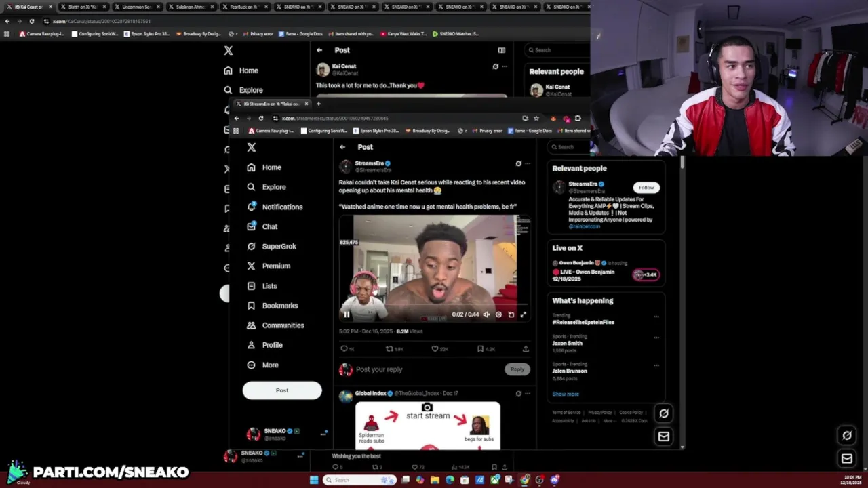Open video settings gear
The image size is (868, 488).
(x=498, y=314)
